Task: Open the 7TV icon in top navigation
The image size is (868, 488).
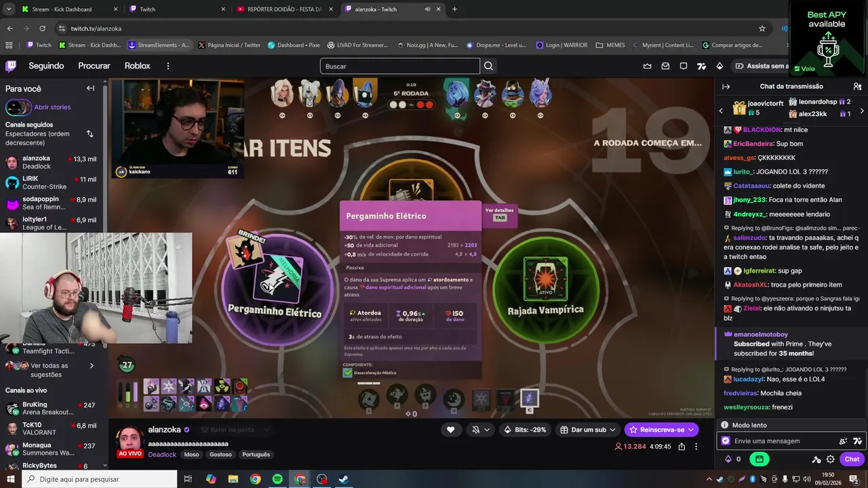Action: tap(702, 66)
